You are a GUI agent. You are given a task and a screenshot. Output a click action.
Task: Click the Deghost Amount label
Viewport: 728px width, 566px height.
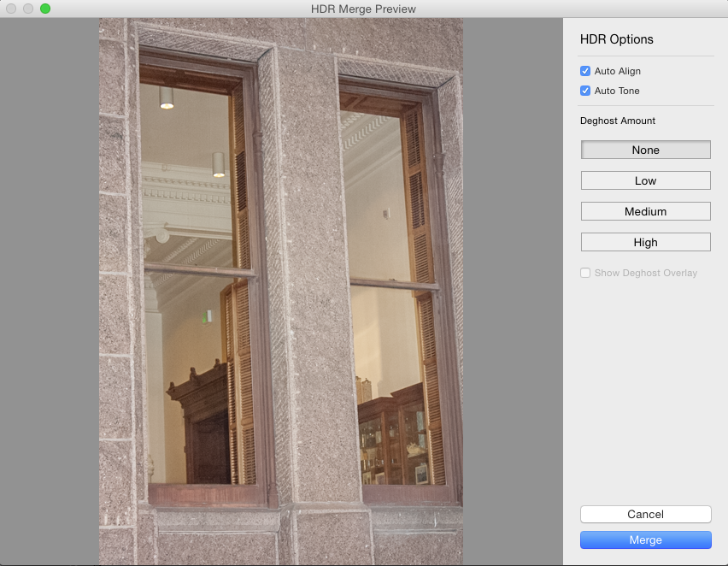[x=618, y=121]
